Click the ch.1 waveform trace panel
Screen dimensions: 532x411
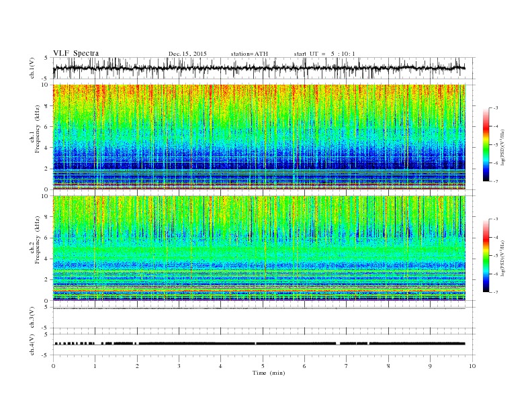pyautogui.click(x=263, y=68)
